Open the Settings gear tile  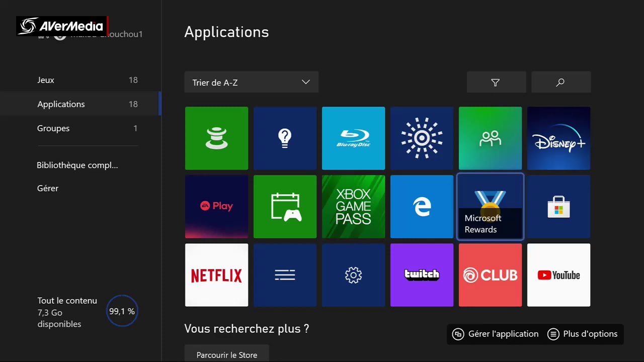[x=353, y=275]
